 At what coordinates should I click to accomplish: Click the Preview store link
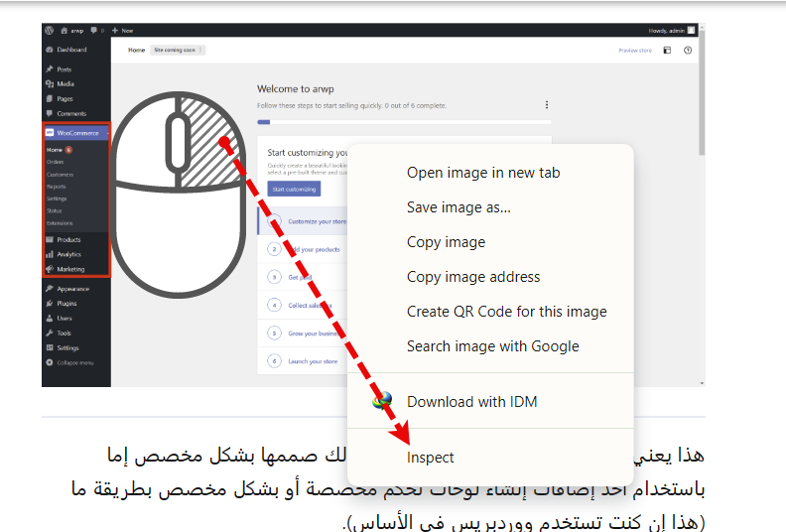click(635, 51)
